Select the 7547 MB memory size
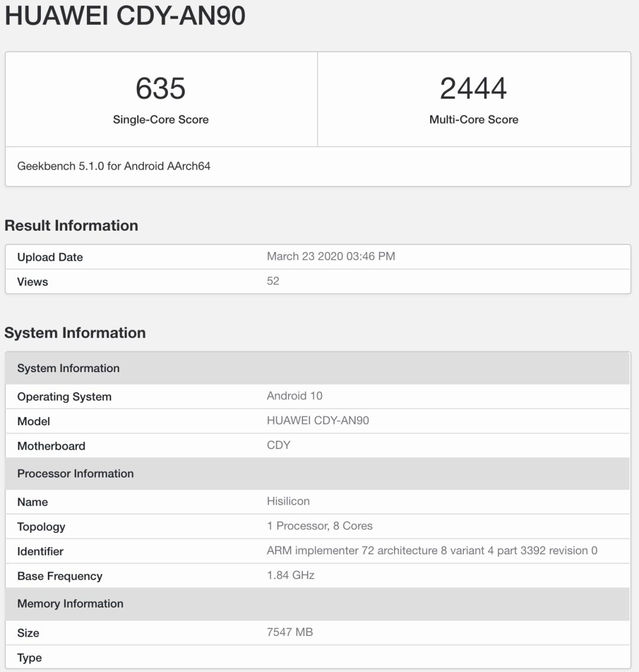Viewport: 639px width, 672px height. [290, 632]
